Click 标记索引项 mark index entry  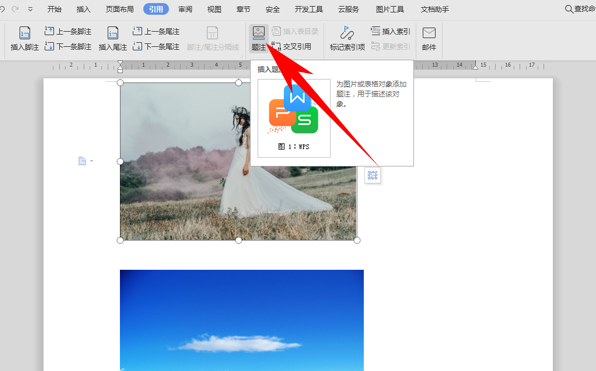point(347,38)
